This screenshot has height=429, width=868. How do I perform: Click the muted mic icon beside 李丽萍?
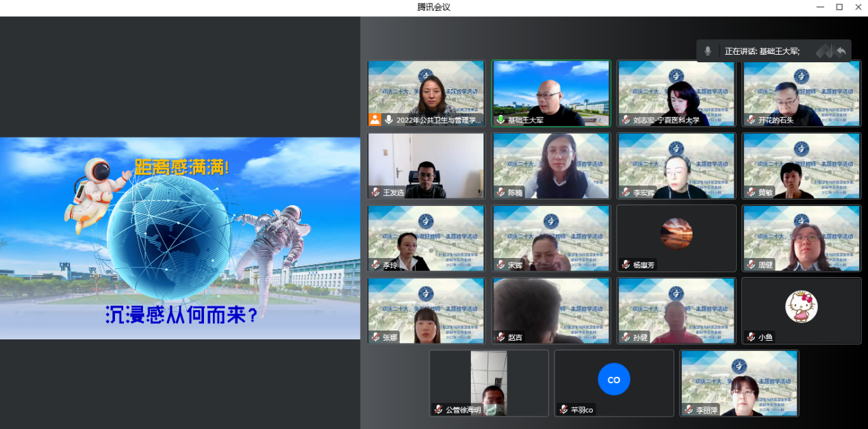[689, 410]
